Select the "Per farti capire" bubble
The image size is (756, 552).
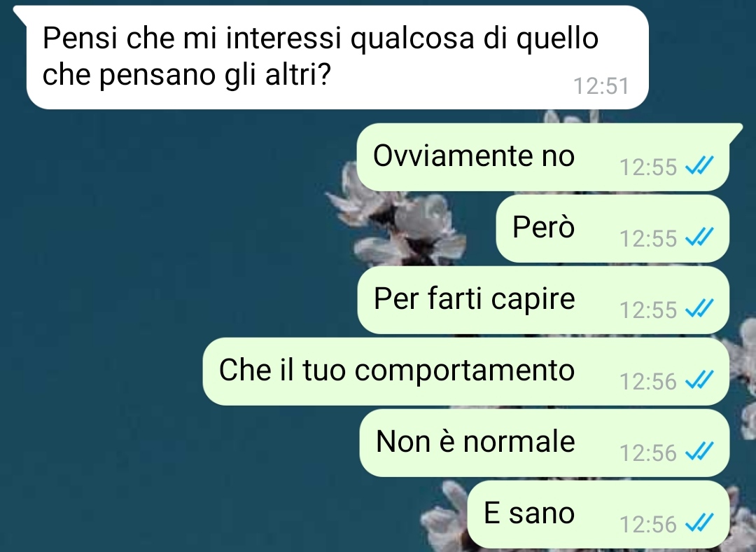pyautogui.click(x=543, y=300)
